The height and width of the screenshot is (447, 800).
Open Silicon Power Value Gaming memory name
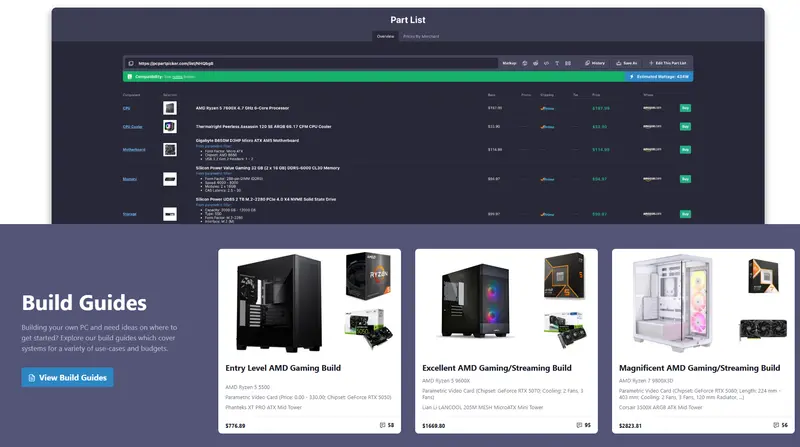pyautogui.click(x=267, y=168)
